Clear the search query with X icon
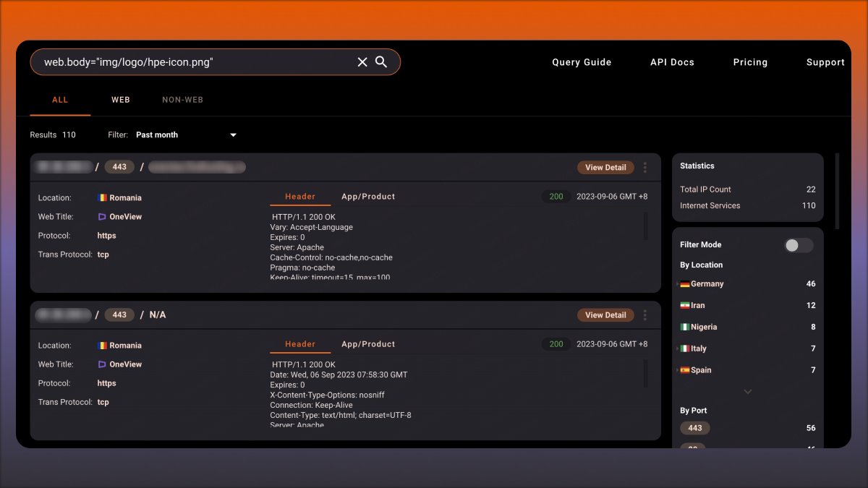The image size is (868, 488). 362,62
